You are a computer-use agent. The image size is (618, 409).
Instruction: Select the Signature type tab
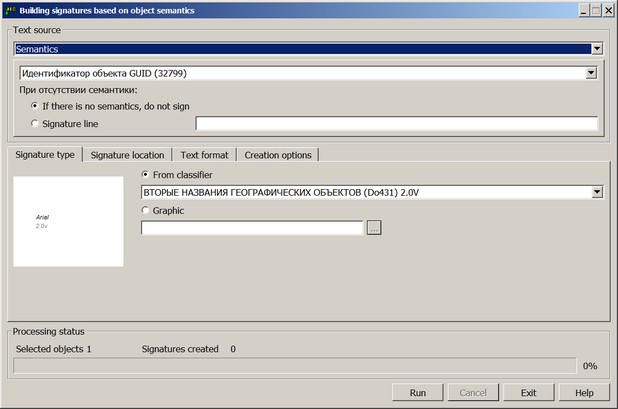(45, 155)
